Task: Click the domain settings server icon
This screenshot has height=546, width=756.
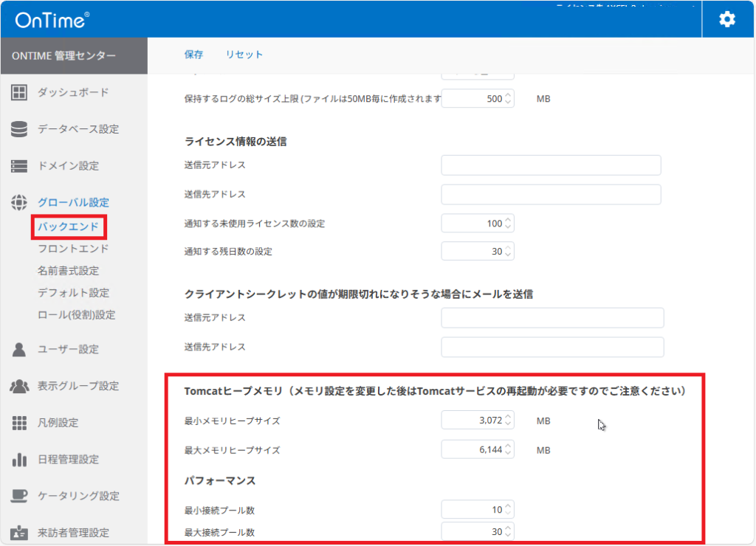Action: (x=19, y=166)
